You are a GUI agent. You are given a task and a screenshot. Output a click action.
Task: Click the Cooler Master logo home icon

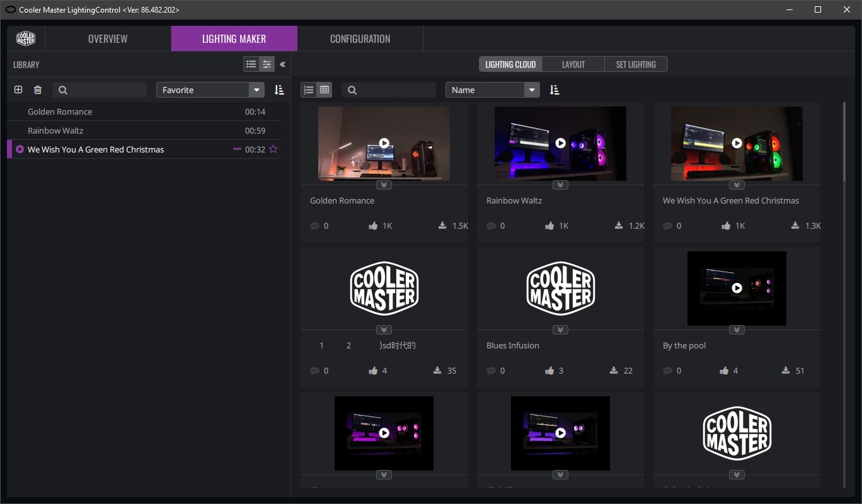(x=26, y=38)
